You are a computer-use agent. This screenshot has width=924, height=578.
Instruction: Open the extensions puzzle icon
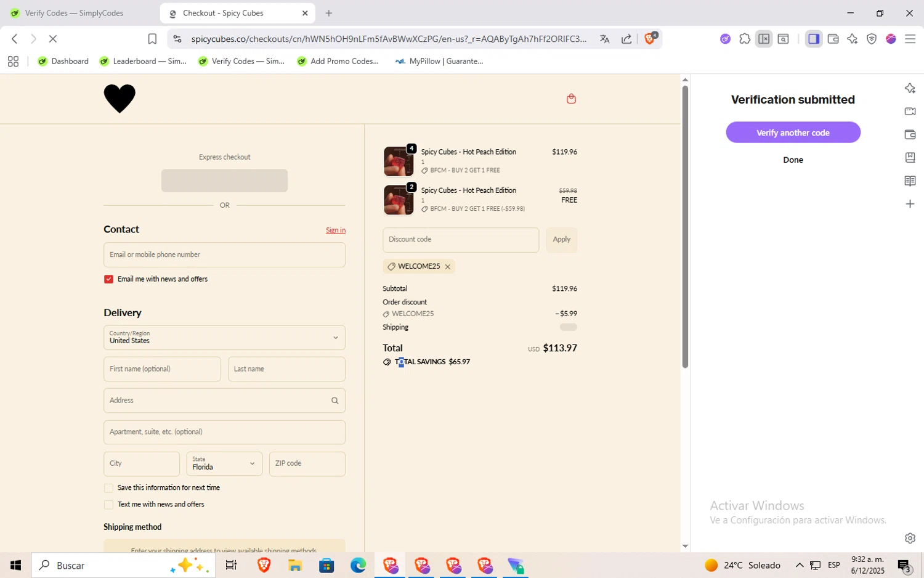745,39
